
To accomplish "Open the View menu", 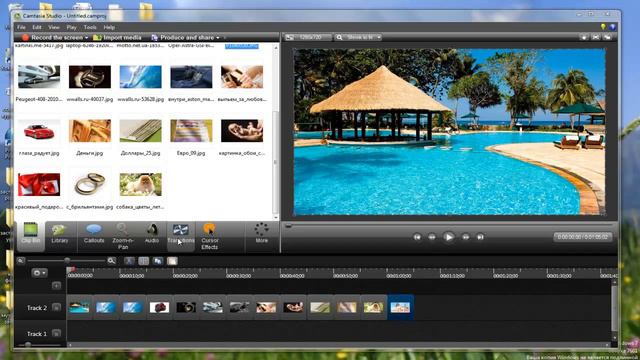I will click(x=54, y=27).
